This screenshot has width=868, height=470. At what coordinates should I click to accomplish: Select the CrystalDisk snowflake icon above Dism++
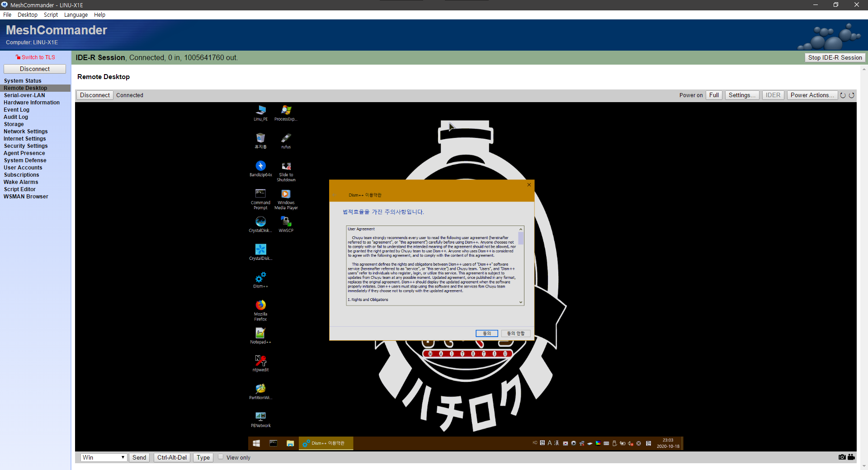(x=260, y=252)
